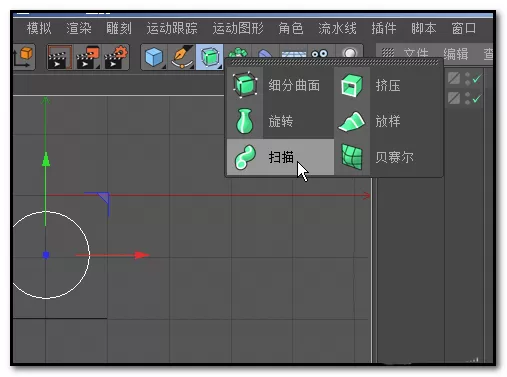
Task: Open the 角色 menu
Action: [291, 28]
